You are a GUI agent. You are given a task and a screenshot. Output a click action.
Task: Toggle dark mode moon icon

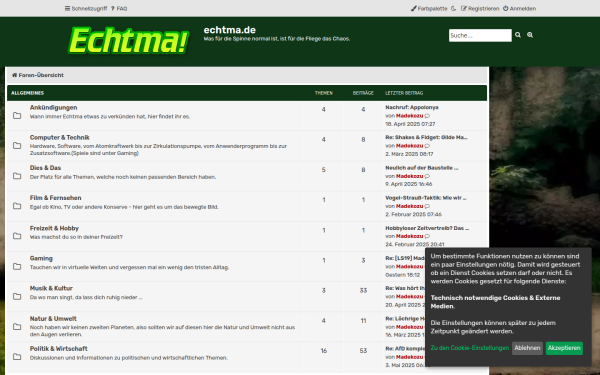click(x=454, y=8)
